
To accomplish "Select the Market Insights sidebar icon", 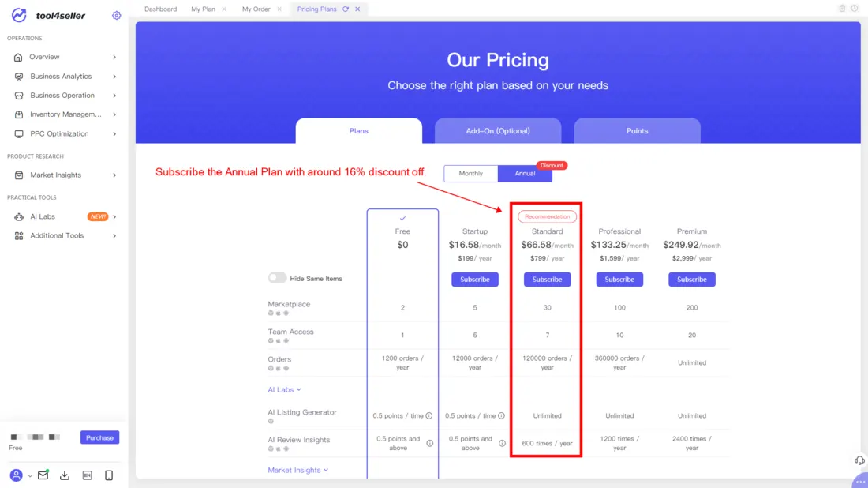I will tap(17, 175).
